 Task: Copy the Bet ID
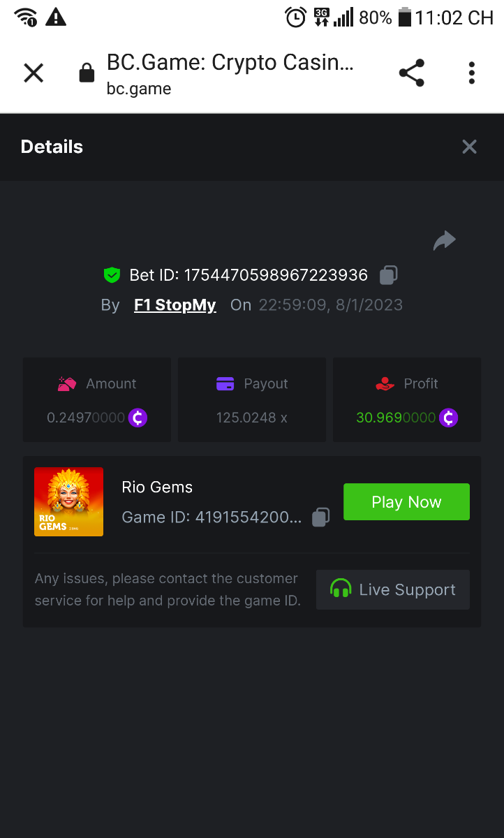[389, 275]
